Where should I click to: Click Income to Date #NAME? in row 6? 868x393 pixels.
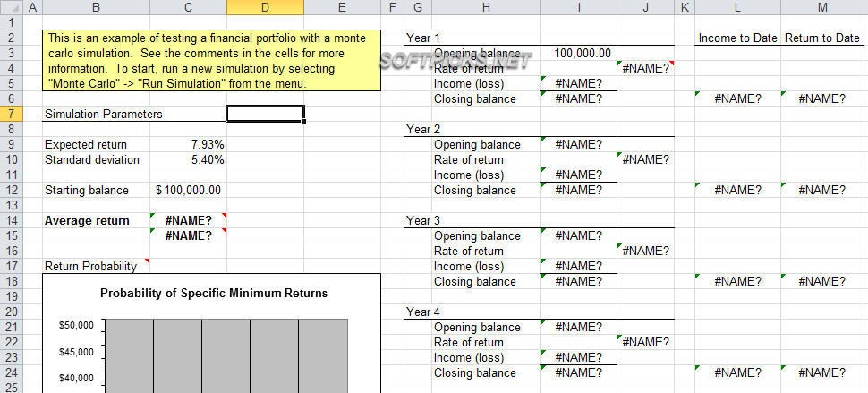[738, 99]
